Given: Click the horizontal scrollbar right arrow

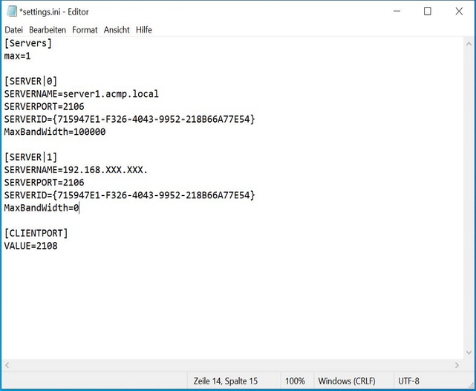Looking at the screenshot, I should click(x=457, y=365).
